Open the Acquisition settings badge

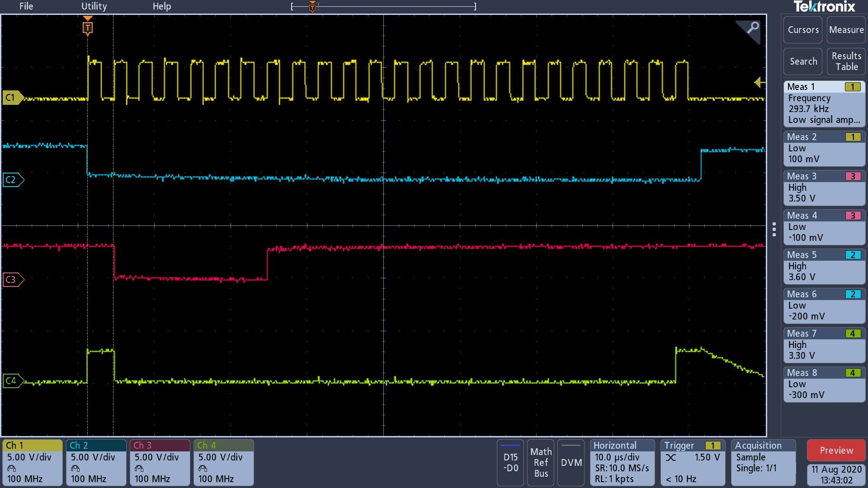point(763,462)
